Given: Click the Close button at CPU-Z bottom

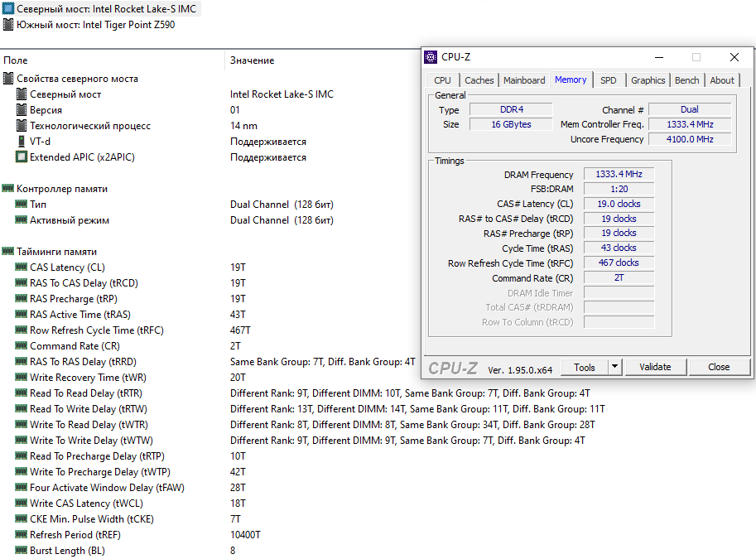Looking at the screenshot, I should tap(719, 367).
